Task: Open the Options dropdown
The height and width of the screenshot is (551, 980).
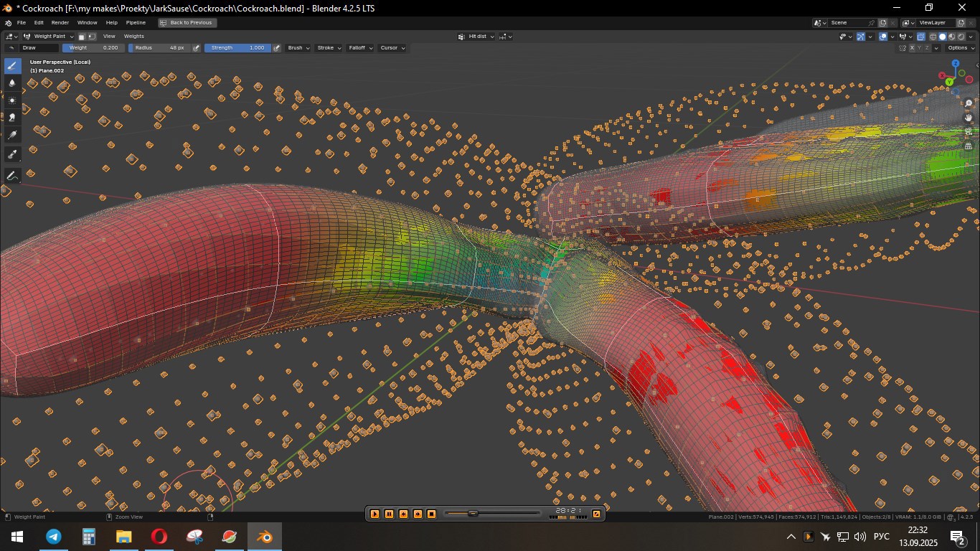Action: pos(960,48)
